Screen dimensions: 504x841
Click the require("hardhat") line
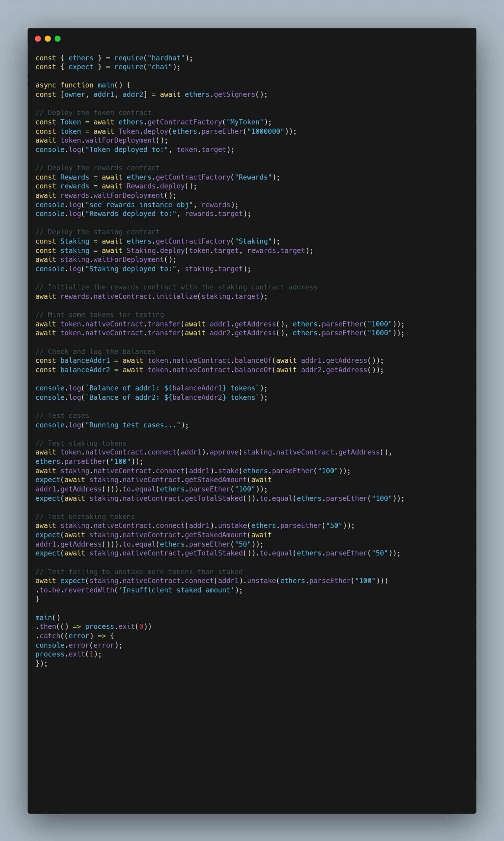[x=114, y=58]
